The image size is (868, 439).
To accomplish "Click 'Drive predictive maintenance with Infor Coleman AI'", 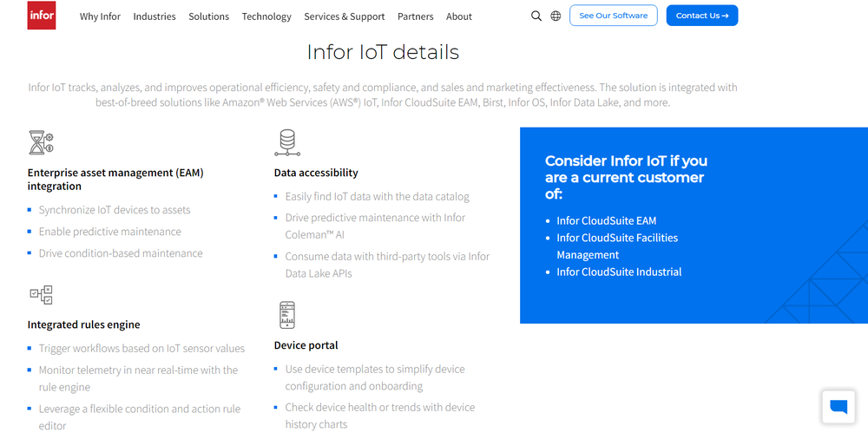I will [375, 226].
